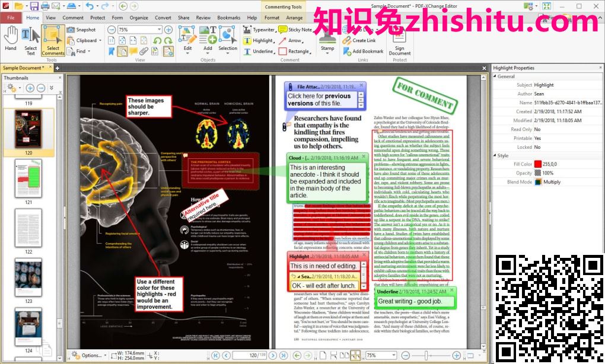The height and width of the screenshot is (364, 605).
Task: Toggle the Comments pane icon in View group
Action: (133, 52)
